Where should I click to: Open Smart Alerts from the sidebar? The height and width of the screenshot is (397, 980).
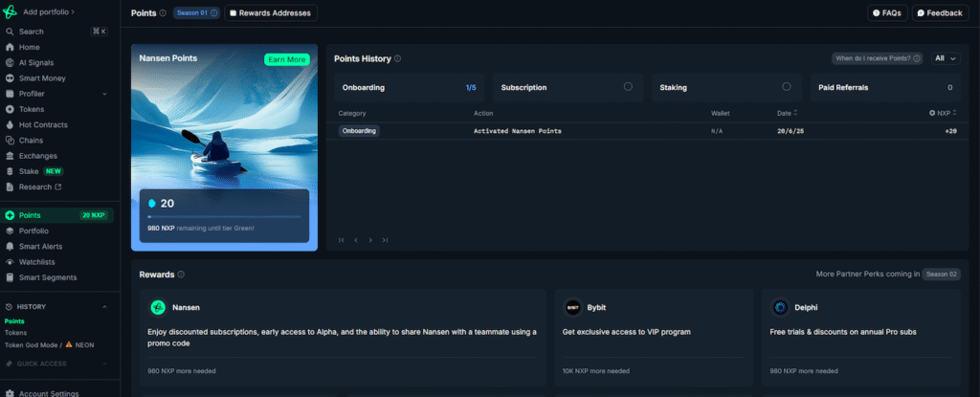40,246
